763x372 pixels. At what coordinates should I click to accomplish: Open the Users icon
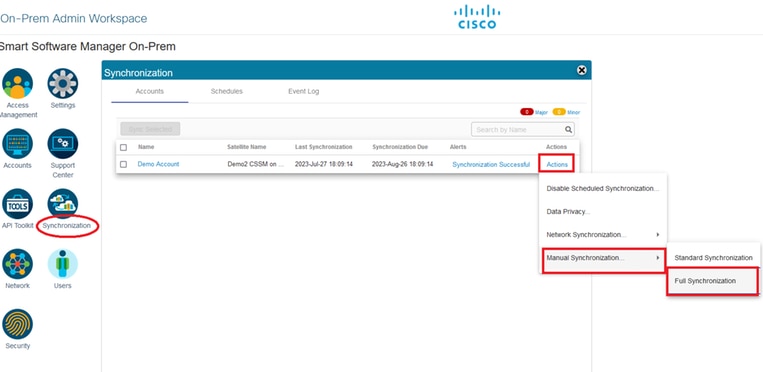(x=62, y=264)
